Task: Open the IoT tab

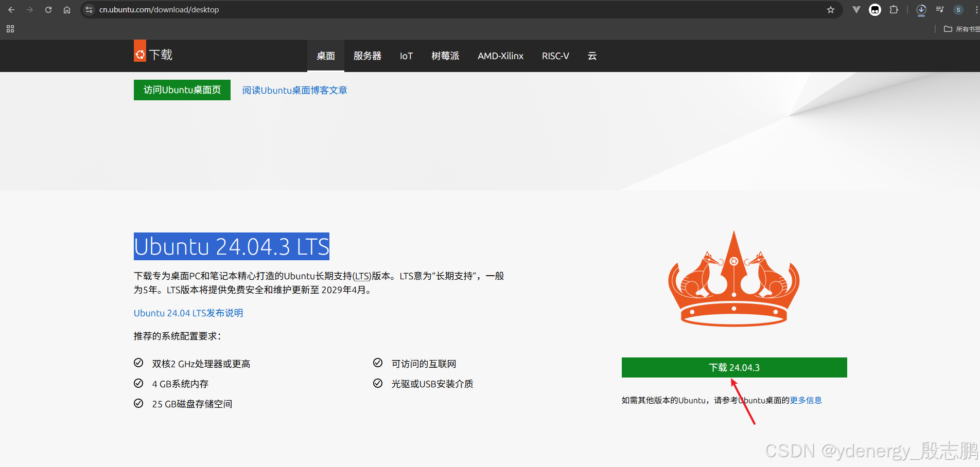Action: click(x=406, y=56)
